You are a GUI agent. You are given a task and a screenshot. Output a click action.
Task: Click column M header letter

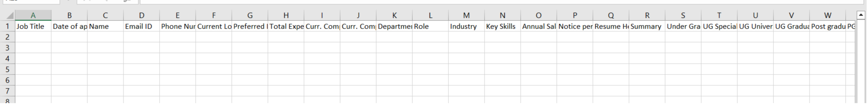[466, 16]
